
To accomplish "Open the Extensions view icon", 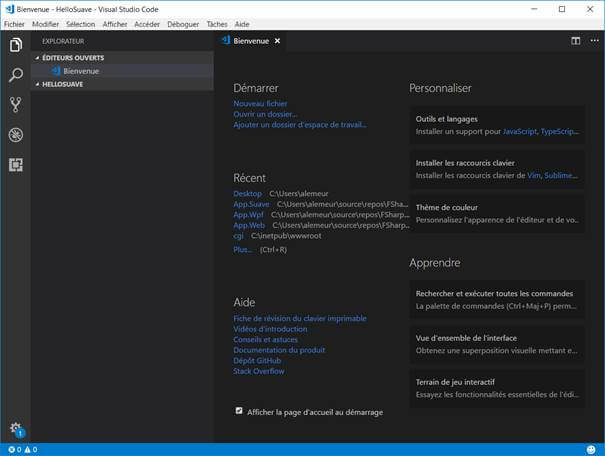I will pyautogui.click(x=15, y=165).
